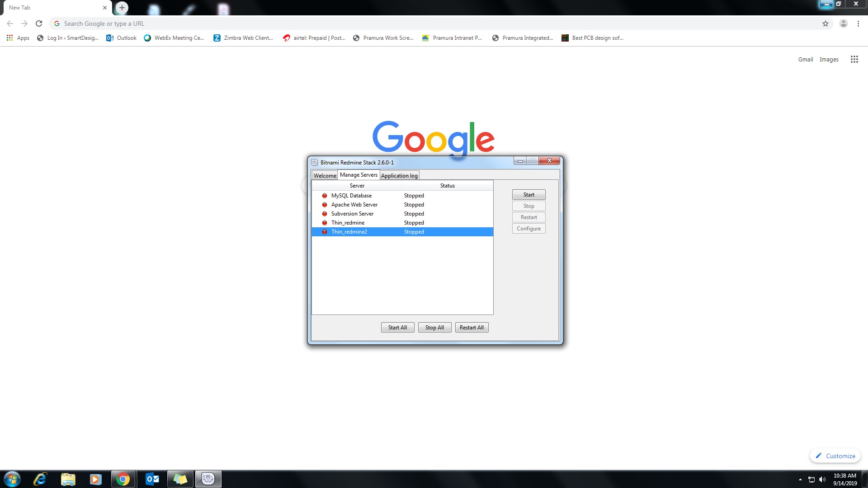This screenshot has height=488, width=868.
Task: Click the Stop server button
Action: (528, 206)
